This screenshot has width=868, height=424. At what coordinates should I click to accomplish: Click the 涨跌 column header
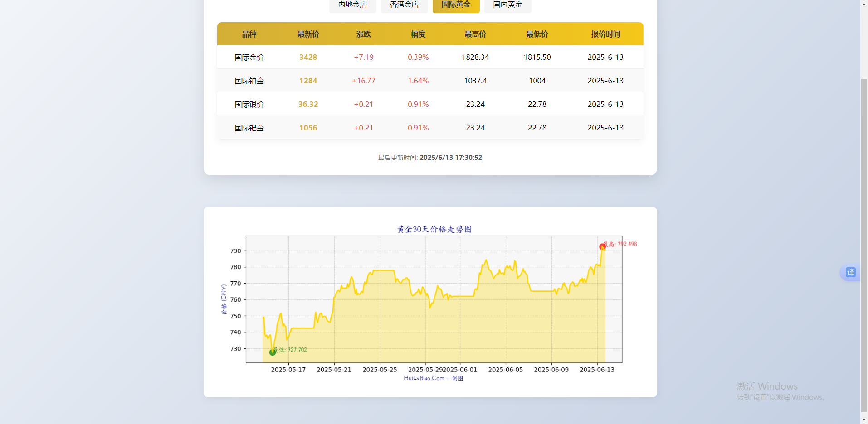click(x=363, y=34)
